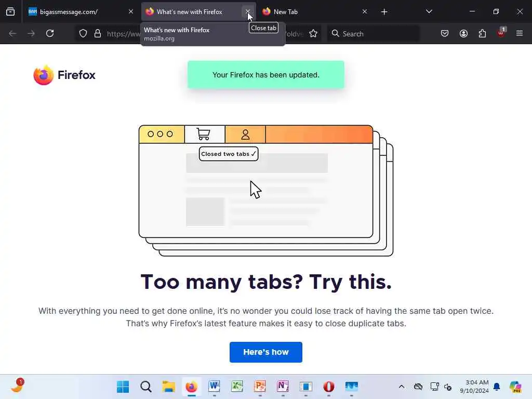This screenshot has width=532, height=399.
Task: Open Copilot preview icon in the taskbar
Action: point(515,387)
